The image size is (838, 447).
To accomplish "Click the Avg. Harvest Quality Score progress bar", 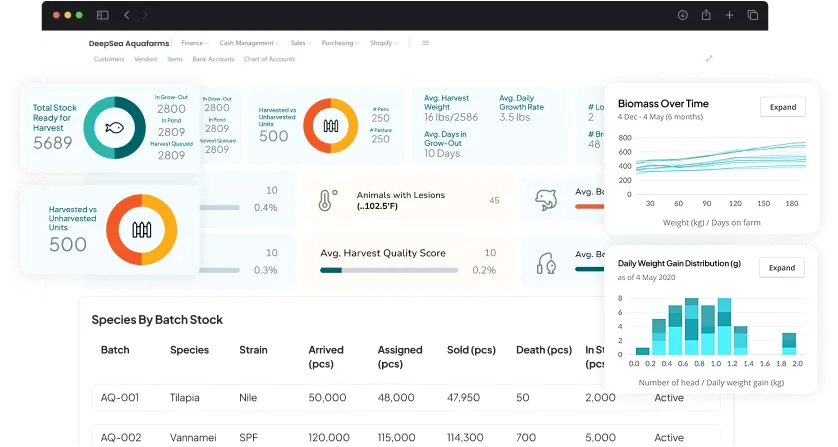I will coord(389,270).
